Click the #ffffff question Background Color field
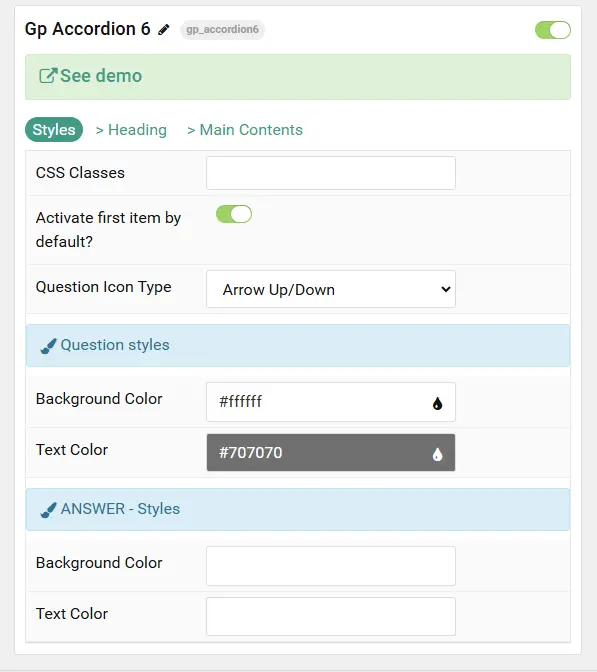597x672 pixels. tap(331, 402)
